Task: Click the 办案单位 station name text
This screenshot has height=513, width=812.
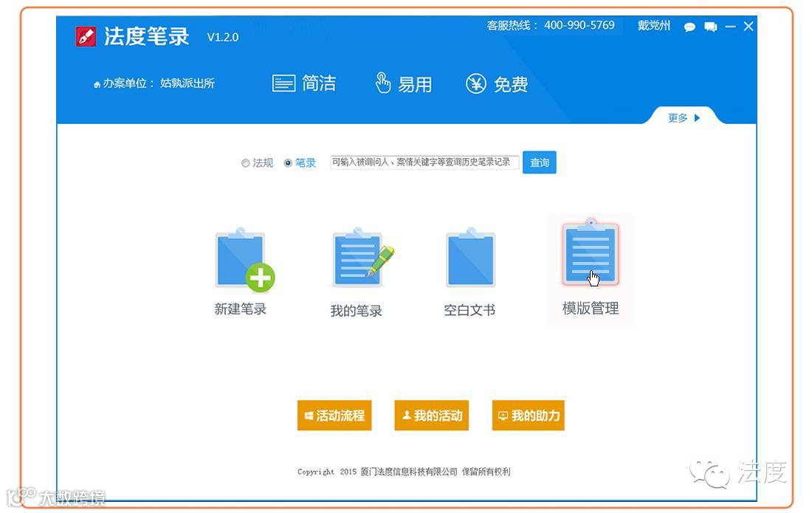Action: point(187,83)
